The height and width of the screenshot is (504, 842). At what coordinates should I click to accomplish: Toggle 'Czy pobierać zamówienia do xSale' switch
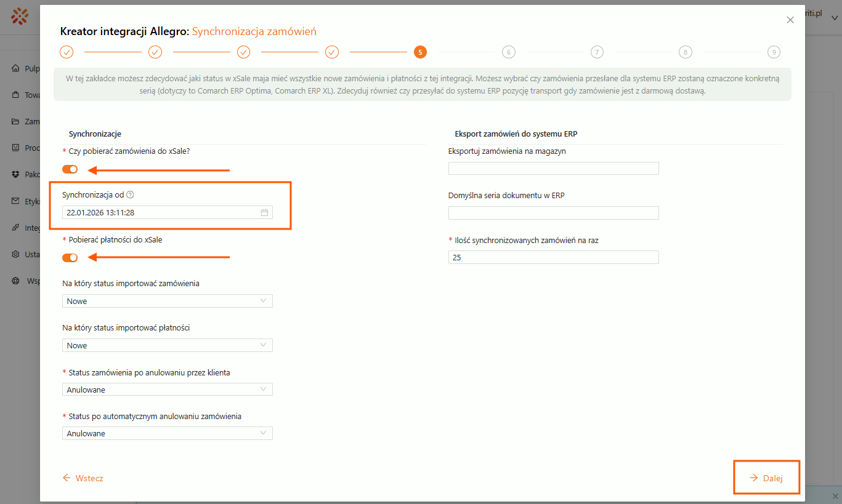pos(70,169)
